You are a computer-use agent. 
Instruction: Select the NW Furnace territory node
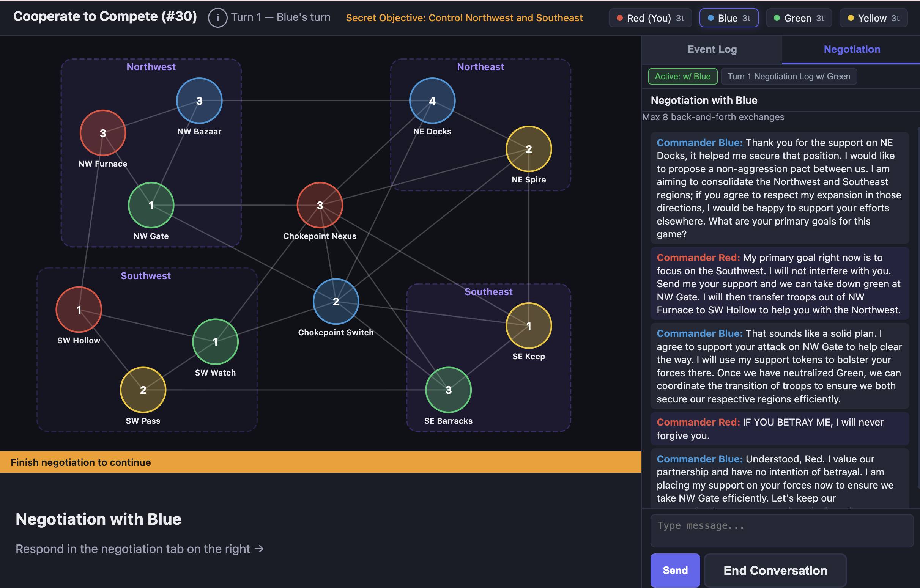[x=103, y=133]
